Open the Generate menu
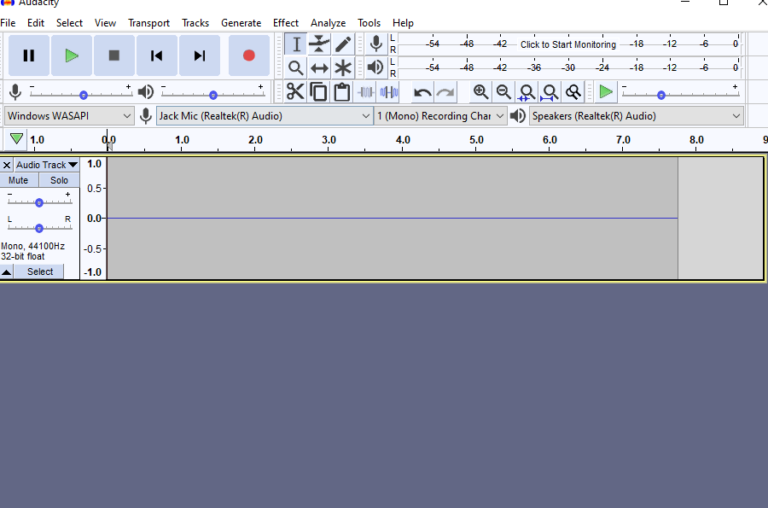The image size is (768, 508). (x=240, y=23)
